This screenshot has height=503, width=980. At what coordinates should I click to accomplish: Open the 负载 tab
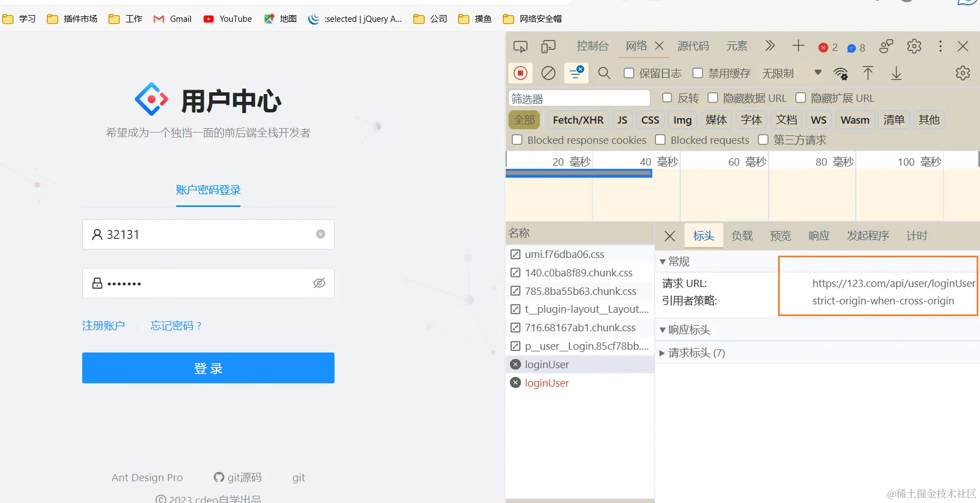click(x=742, y=236)
